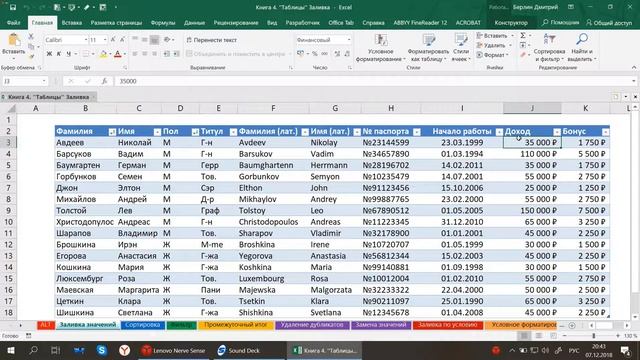Toggle center horizontal alignment
The image size is (640, 360).
[144, 54]
